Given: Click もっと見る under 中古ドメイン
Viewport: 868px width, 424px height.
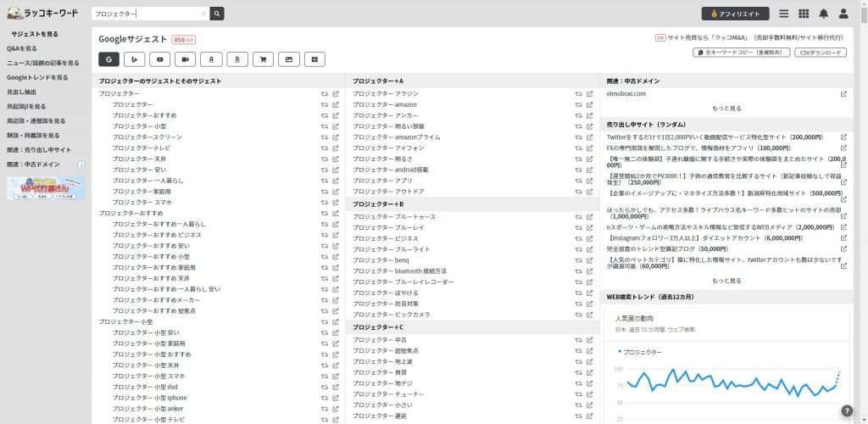Looking at the screenshot, I should coord(726,109).
